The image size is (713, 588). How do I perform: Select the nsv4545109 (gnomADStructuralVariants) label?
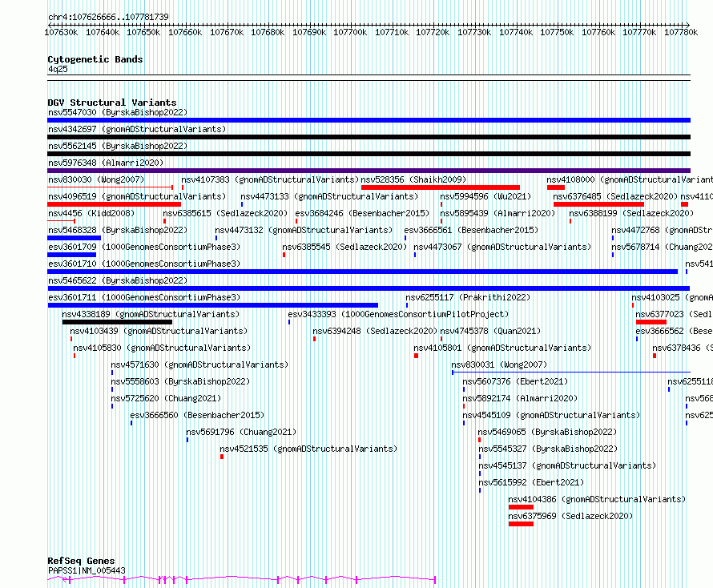[x=551, y=415]
